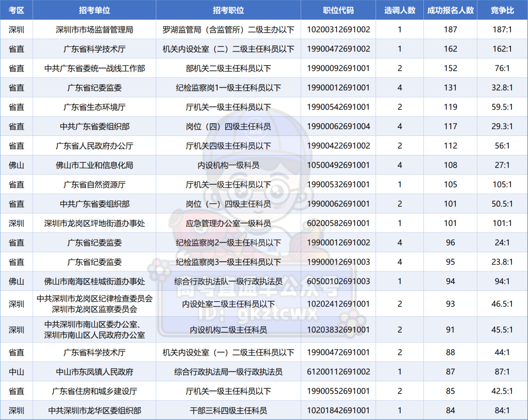
Task: Click the 162:1 ratio cell
Action: tap(502, 49)
